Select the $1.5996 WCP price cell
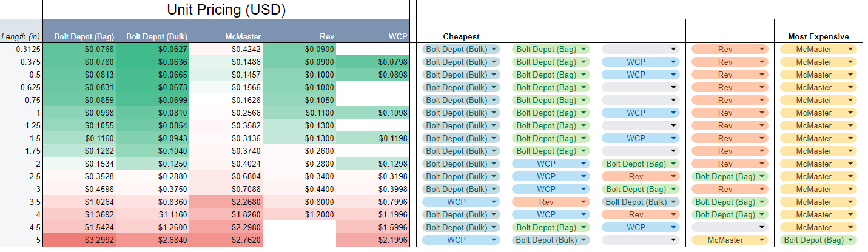868x252 pixels. 373,227
